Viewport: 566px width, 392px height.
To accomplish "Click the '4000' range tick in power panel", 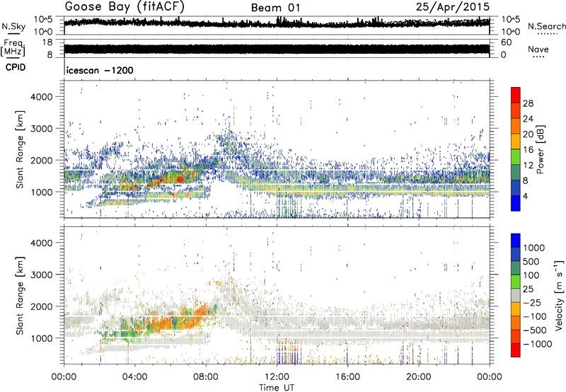I will 42,97.
